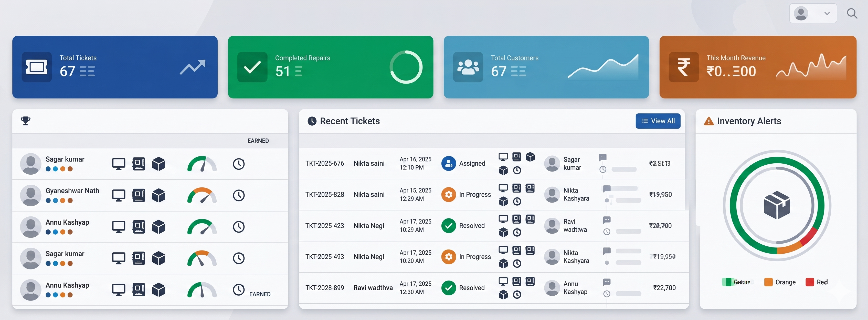Screen dimensions: 868x320
Task: Click the progress ring on Completed Repairs
Action: click(406, 67)
